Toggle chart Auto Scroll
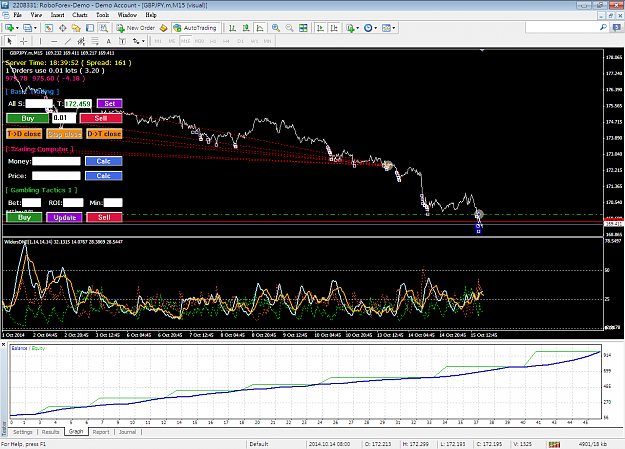 (x=320, y=28)
